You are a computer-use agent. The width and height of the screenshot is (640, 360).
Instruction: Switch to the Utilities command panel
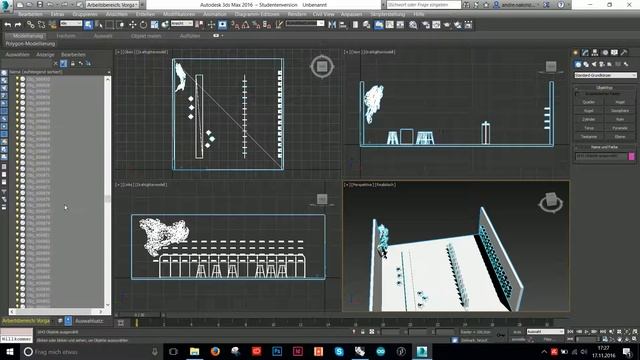pos(624,52)
